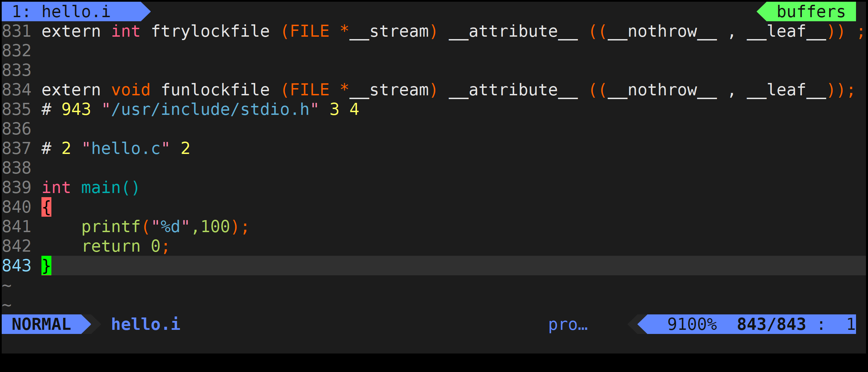Click the /usr/include/stdio.h path string
This screenshot has width=868, height=372.
pos(210,109)
